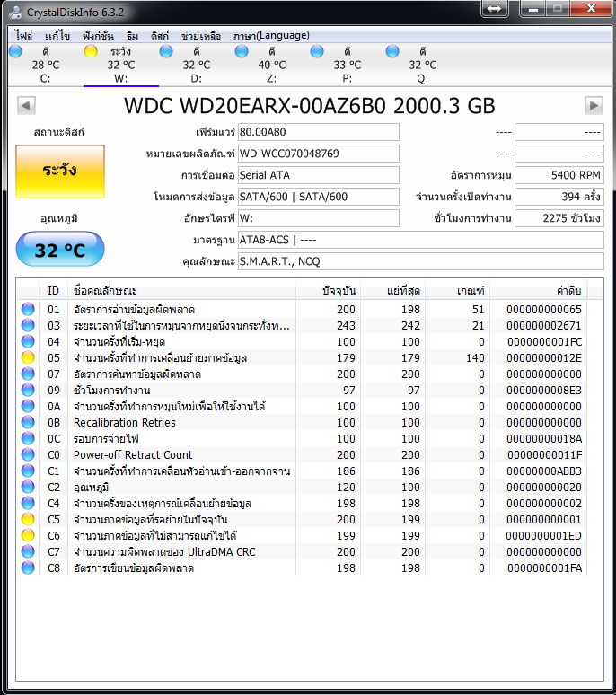This screenshot has height=695, width=616.
Task: Click the blue status icon of attribute 0B
Action: point(28,422)
